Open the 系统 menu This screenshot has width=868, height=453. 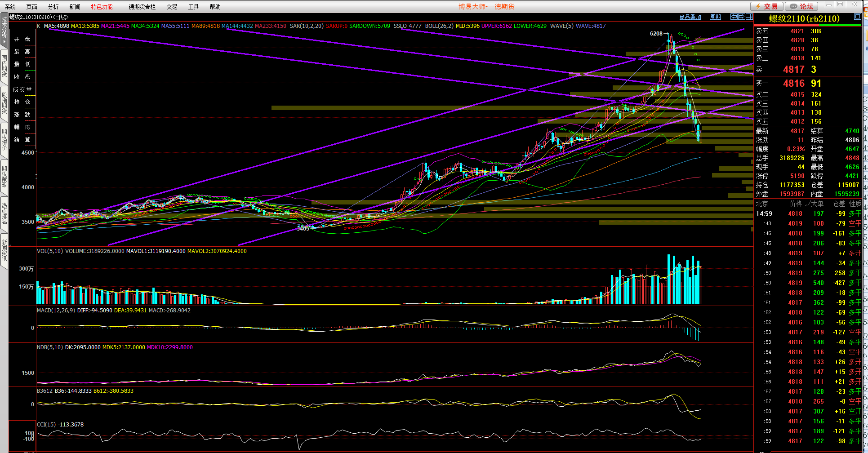click(x=10, y=7)
